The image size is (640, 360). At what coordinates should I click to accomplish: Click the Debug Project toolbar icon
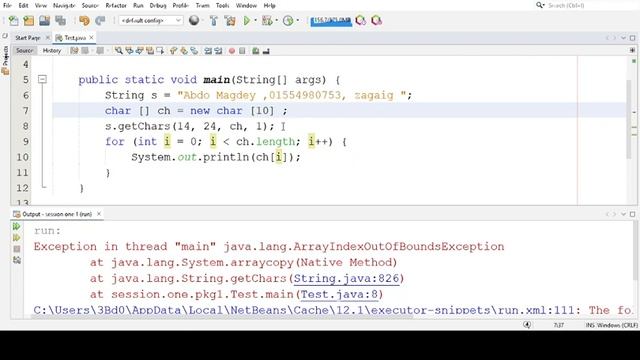267,20
